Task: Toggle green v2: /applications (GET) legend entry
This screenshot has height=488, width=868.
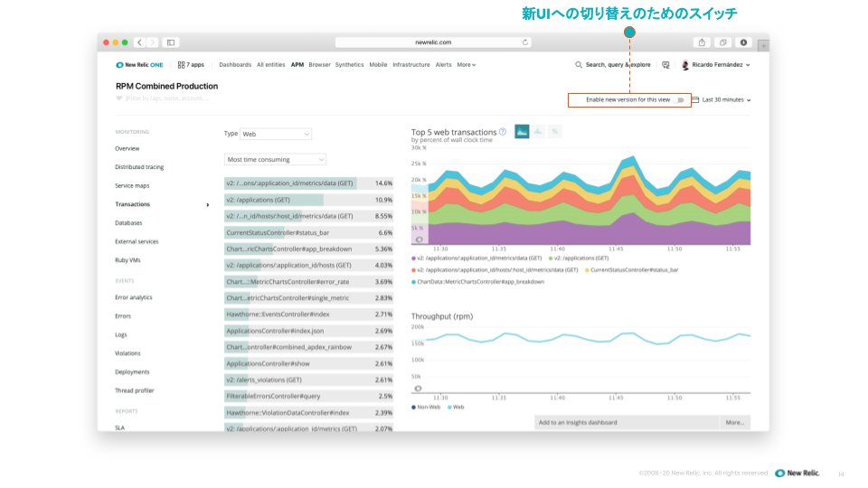Action: (579, 258)
